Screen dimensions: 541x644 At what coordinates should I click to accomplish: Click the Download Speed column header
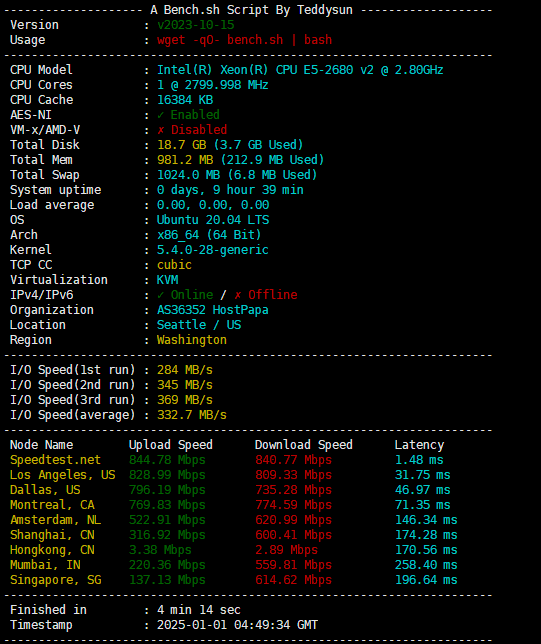(304, 445)
